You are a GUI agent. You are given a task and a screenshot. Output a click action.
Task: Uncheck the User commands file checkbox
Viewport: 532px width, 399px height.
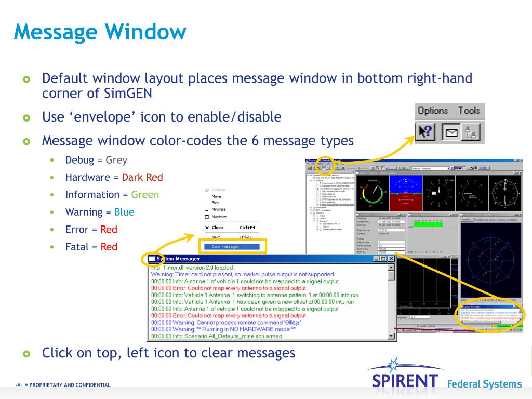[317, 205]
